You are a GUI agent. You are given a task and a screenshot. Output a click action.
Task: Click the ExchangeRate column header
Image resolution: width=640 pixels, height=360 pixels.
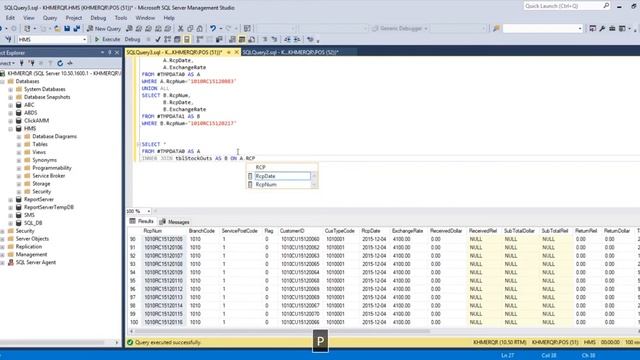point(407,231)
